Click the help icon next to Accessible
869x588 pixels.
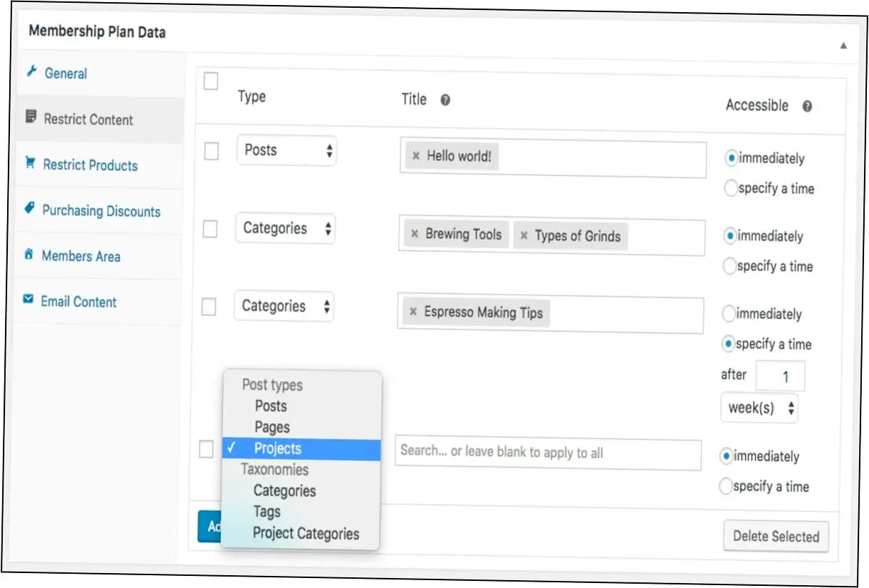tap(807, 107)
